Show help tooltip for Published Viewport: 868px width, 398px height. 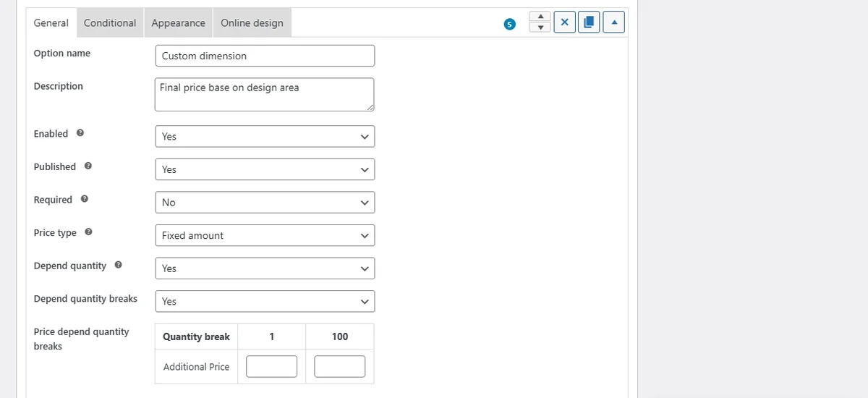click(x=88, y=166)
